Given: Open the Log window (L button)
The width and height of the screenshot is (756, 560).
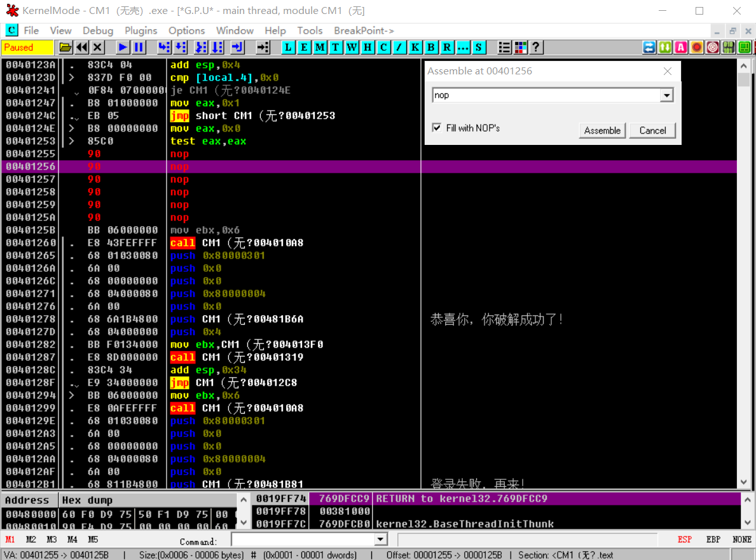Looking at the screenshot, I should point(288,47).
